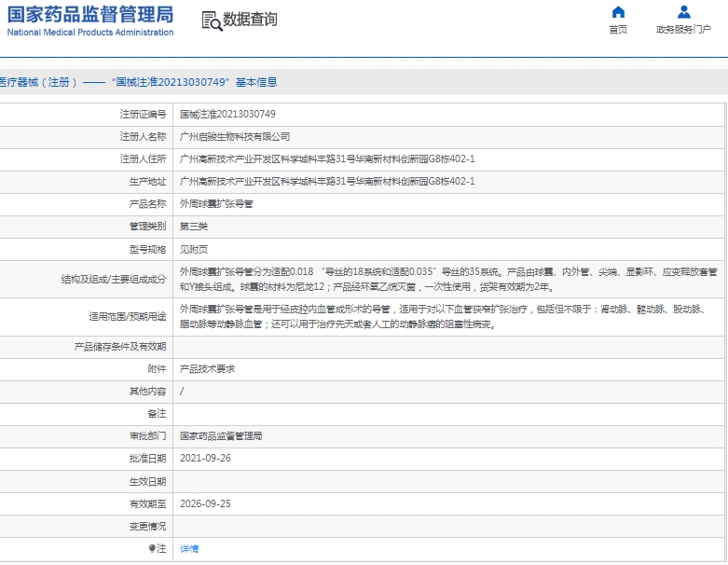Click the bullet icon beside 注
This screenshot has height=565, width=728.
click(x=152, y=548)
